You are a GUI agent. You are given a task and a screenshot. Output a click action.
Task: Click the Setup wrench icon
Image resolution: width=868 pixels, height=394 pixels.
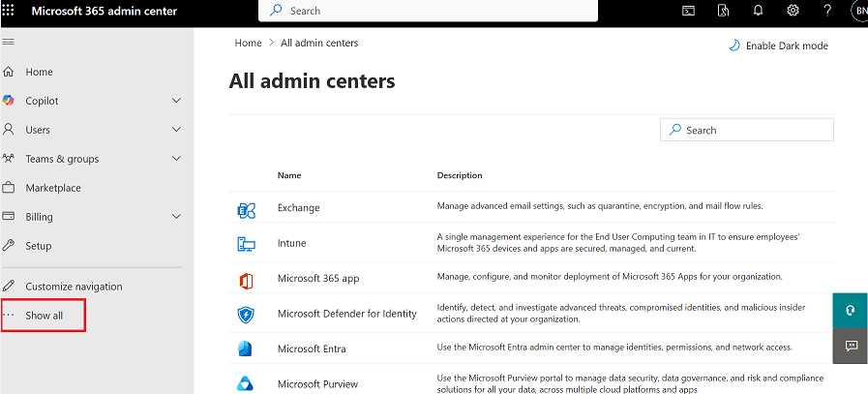click(x=9, y=246)
